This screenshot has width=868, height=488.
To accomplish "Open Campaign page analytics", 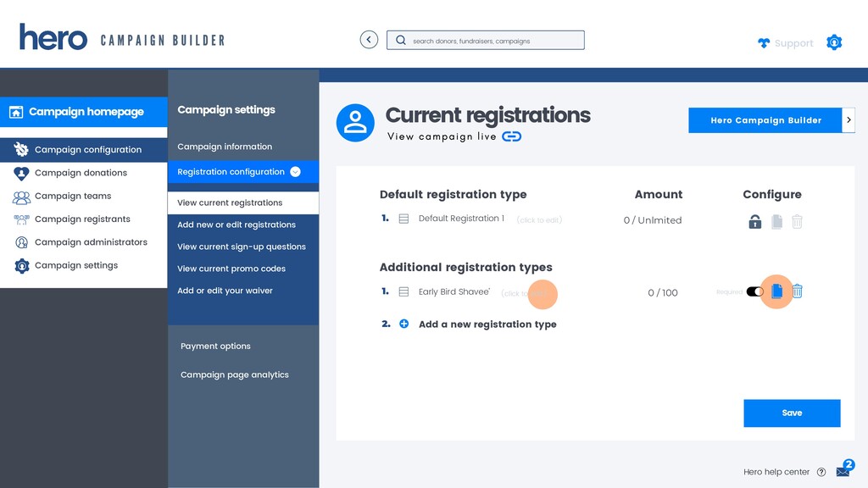I will click(x=235, y=375).
